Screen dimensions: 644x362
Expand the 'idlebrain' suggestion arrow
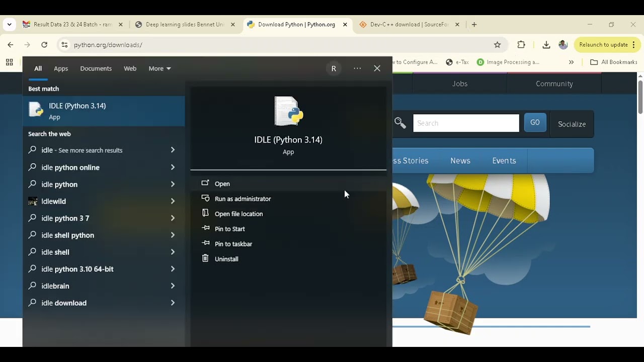(x=173, y=286)
